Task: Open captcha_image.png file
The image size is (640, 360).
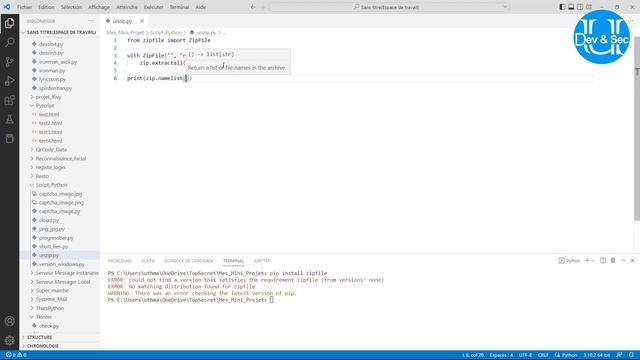Action: (x=61, y=202)
